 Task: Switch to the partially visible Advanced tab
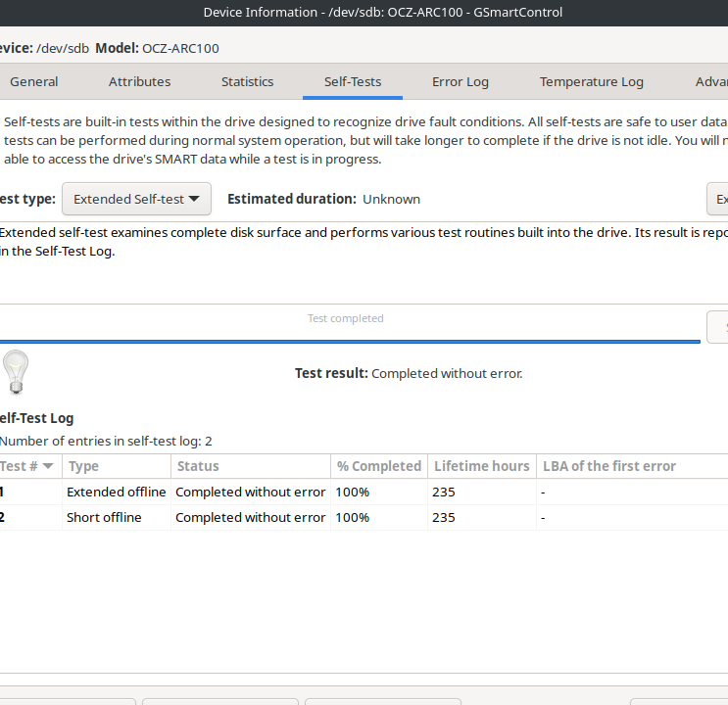(x=710, y=82)
